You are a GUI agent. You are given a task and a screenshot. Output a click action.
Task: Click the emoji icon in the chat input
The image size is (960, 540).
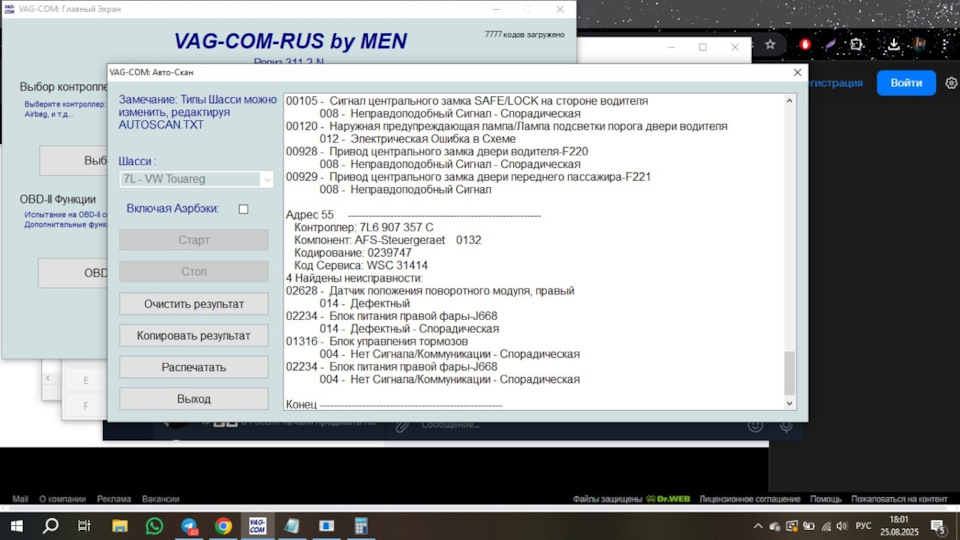(755, 425)
